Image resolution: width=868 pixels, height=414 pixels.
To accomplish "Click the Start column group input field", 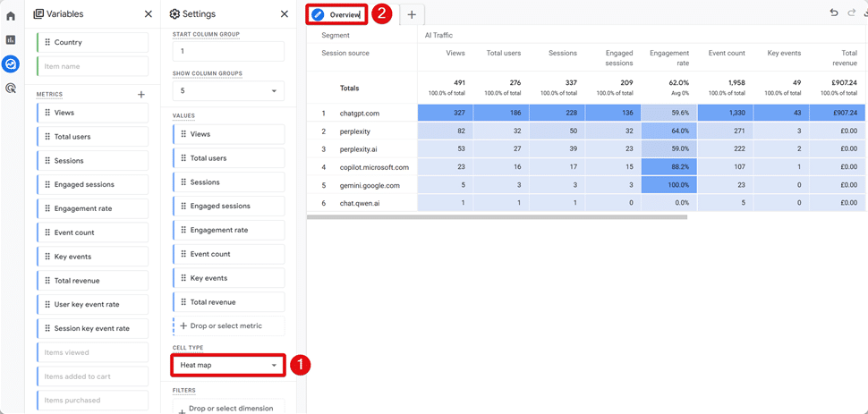I will click(228, 52).
